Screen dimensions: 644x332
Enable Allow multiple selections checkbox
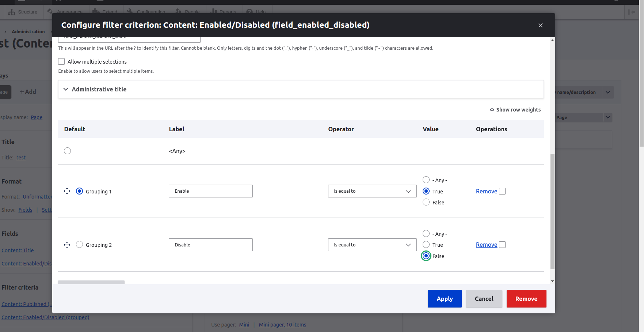click(x=61, y=61)
